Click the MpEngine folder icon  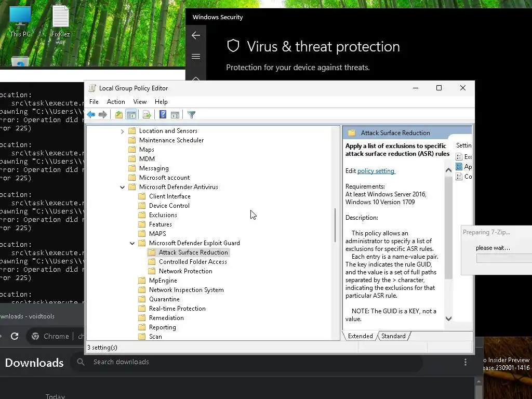pos(142,281)
